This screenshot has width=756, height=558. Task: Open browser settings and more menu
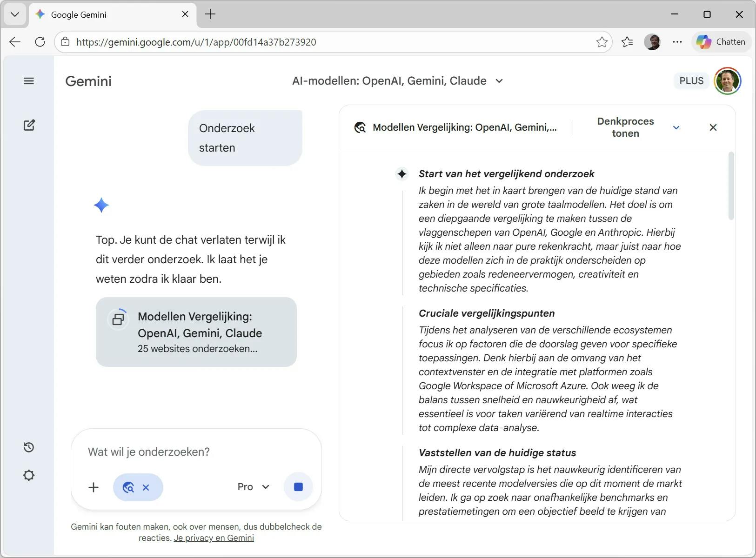(677, 42)
